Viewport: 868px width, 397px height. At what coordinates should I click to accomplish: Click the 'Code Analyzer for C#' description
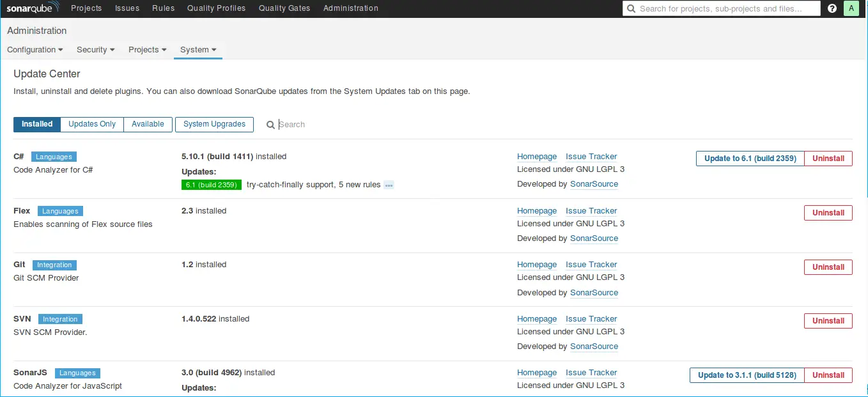coord(54,170)
